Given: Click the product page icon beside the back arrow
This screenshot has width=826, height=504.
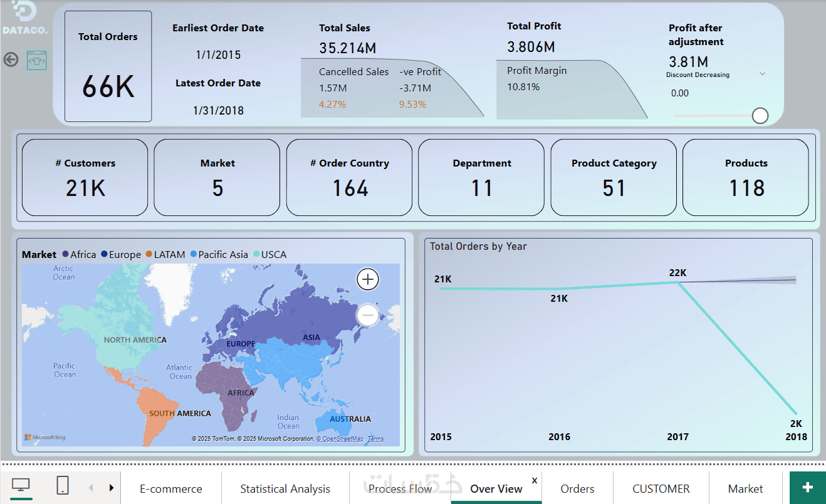Looking at the screenshot, I should click(x=37, y=60).
